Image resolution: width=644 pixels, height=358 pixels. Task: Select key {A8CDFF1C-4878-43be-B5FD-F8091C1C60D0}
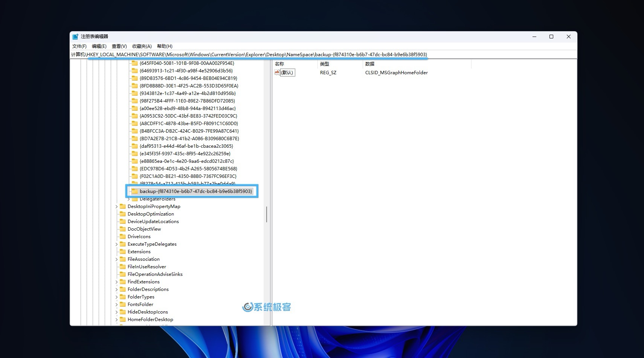(189, 124)
